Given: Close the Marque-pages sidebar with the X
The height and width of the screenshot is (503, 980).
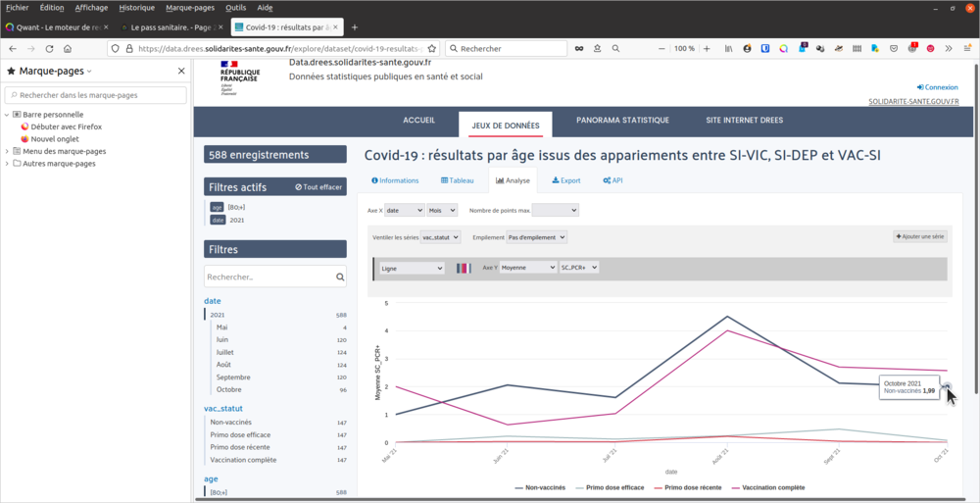Looking at the screenshot, I should click(181, 71).
